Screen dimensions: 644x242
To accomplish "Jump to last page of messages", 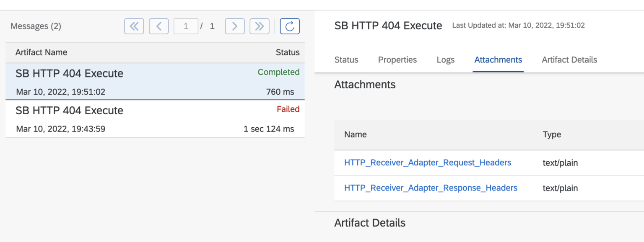I will point(260,26).
